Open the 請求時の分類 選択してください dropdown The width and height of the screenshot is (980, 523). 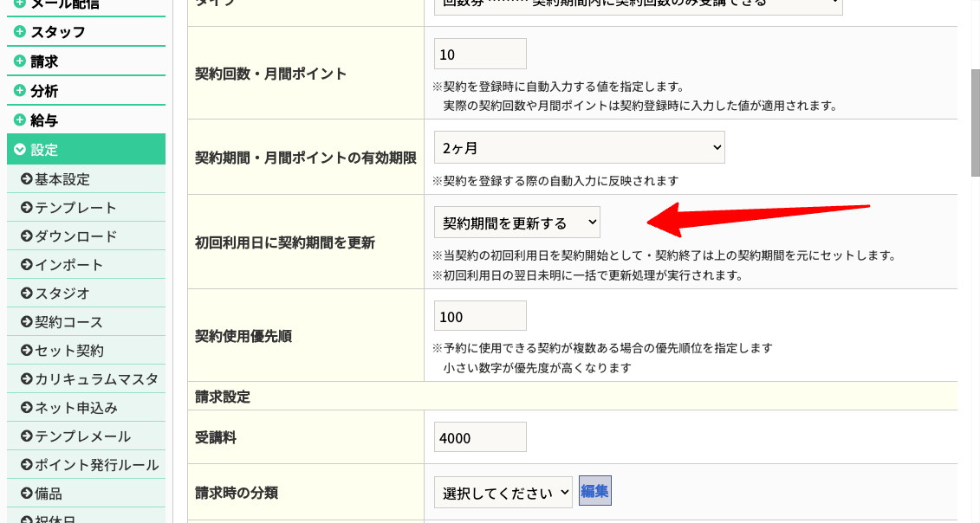tap(503, 493)
